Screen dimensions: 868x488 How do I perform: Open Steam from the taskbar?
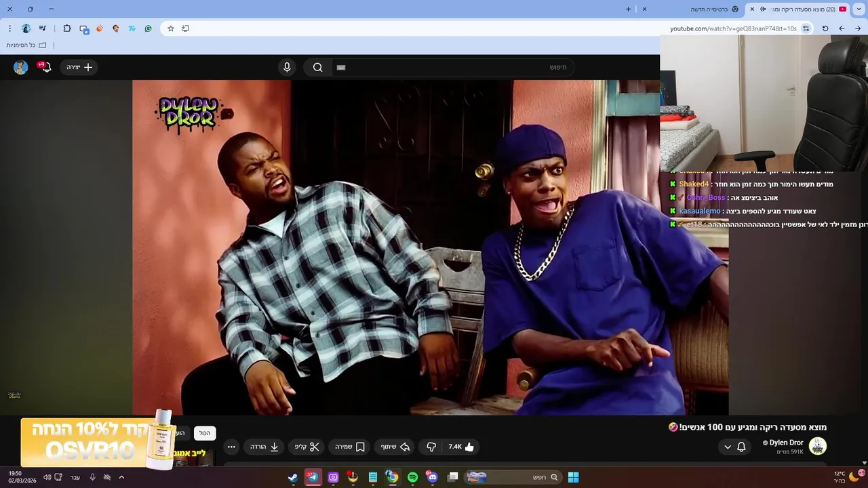pos(293,477)
